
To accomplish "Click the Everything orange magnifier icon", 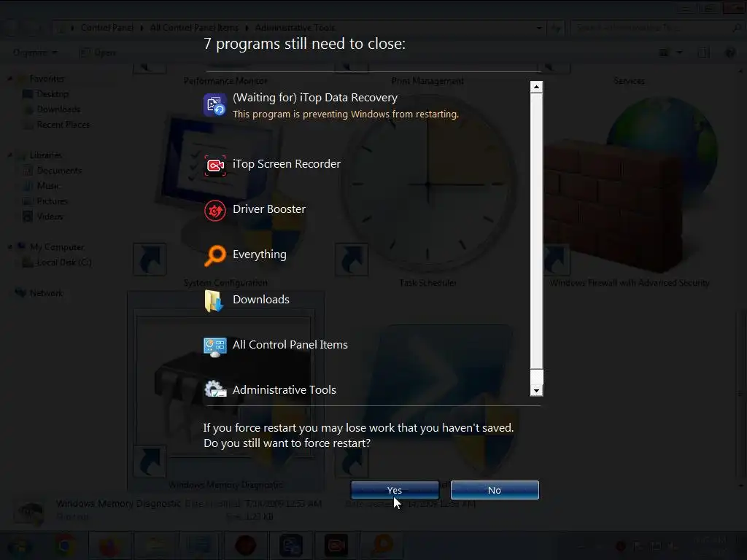I will pyautogui.click(x=215, y=255).
